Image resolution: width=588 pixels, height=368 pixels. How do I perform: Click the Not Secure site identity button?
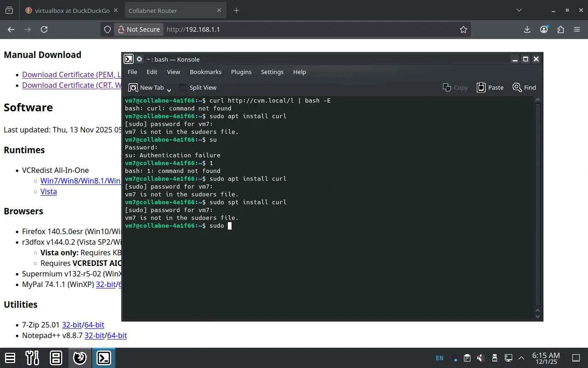[139, 29]
